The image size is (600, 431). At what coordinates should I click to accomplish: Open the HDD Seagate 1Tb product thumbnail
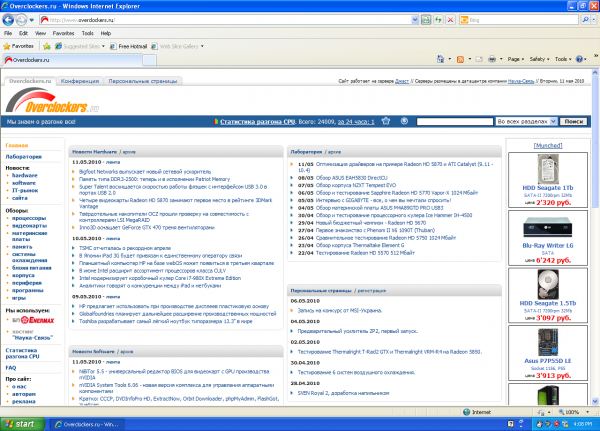pos(548,169)
